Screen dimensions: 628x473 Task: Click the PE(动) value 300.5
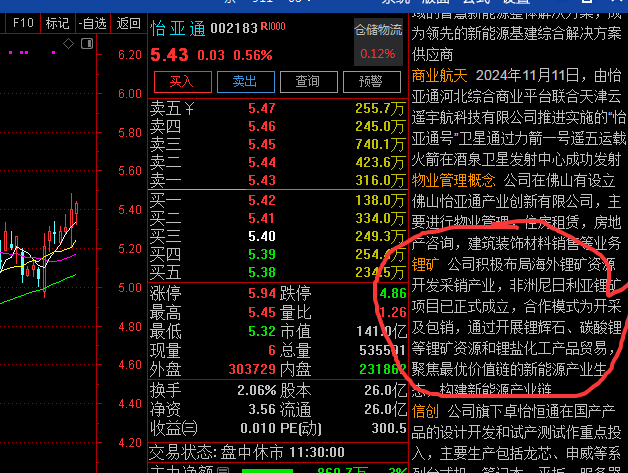pos(389,429)
